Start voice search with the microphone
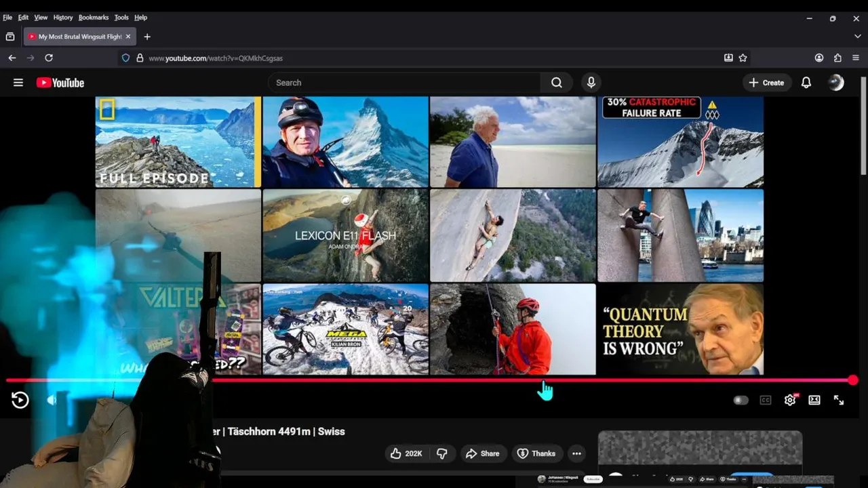Image resolution: width=868 pixels, height=488 pixels. point(591,83)
